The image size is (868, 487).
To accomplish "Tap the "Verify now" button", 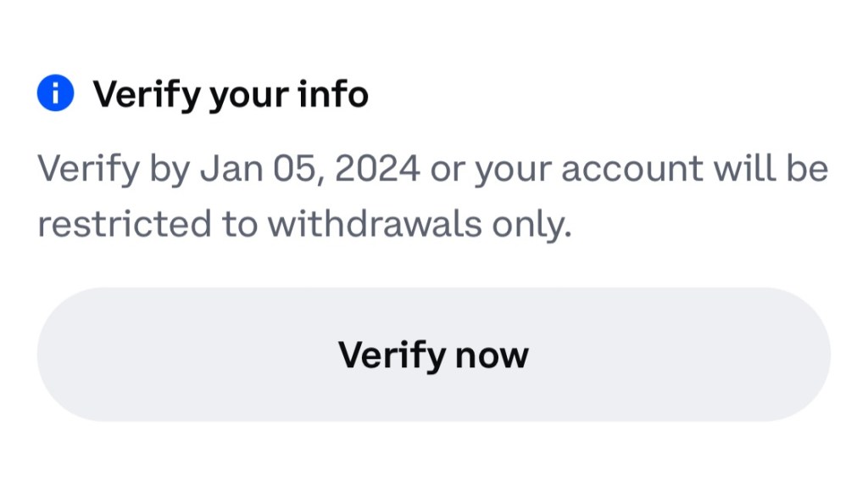I will point(433,354).
